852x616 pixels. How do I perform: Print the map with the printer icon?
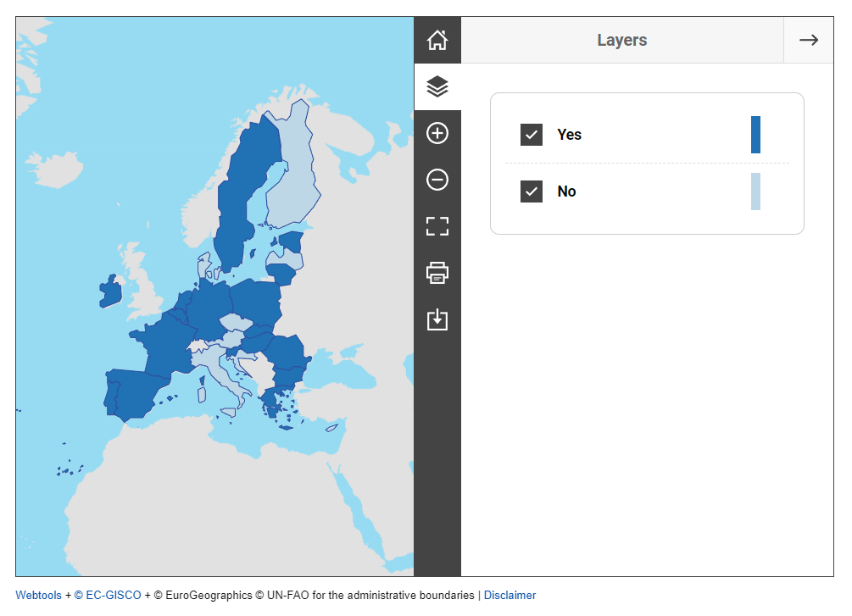(x=437, y=273)
